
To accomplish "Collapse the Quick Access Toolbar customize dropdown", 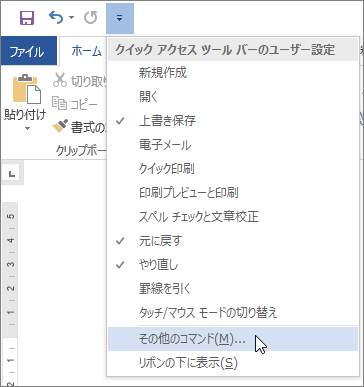I will click(x=120, y=18).
